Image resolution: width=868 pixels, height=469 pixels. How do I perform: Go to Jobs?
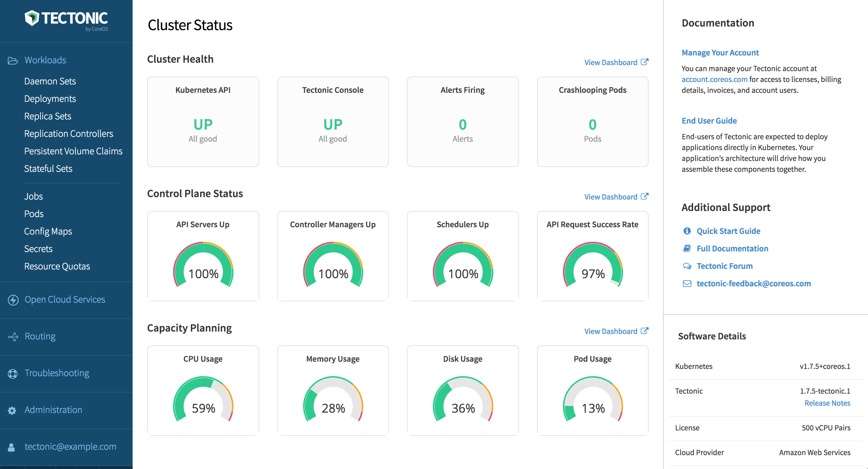33,197
